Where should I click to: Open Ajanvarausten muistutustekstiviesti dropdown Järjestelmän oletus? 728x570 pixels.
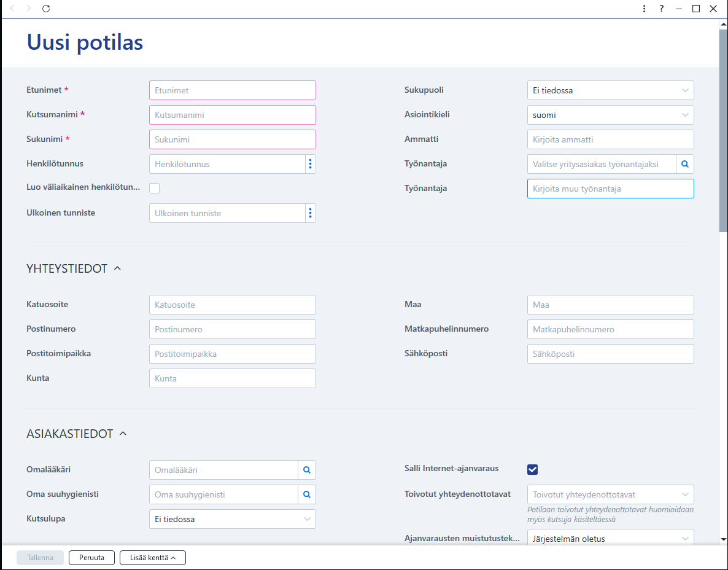tap(611, 538)
